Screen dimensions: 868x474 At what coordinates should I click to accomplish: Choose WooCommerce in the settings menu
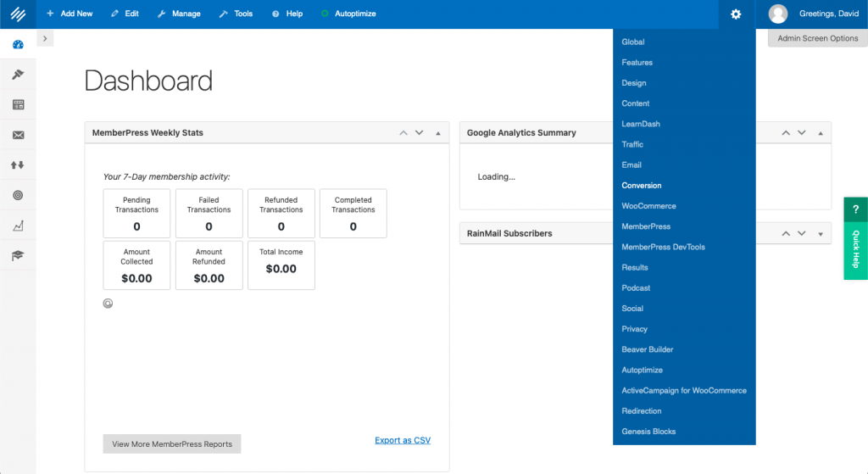(x=648, y=206)
